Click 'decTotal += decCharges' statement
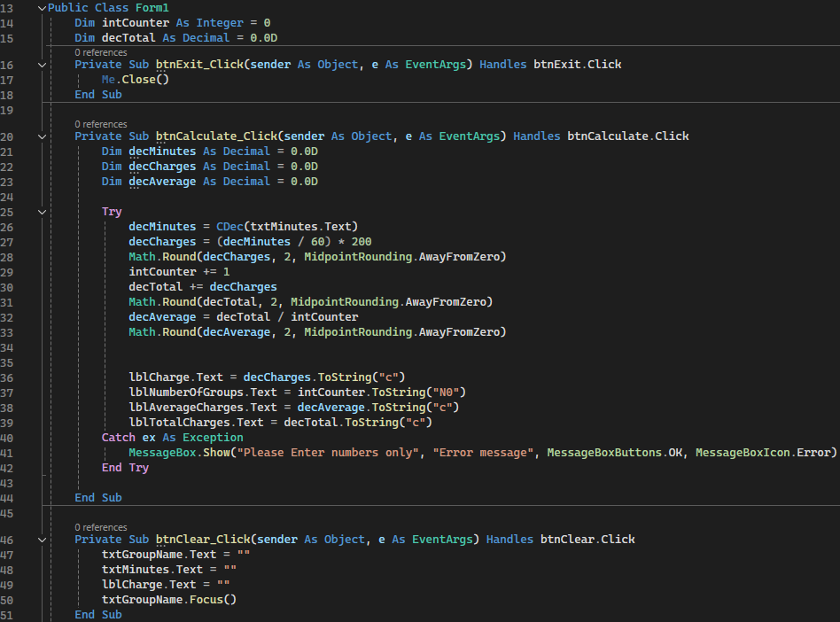The height and width of the screenshot is (622, 840). tap(203, 287)
